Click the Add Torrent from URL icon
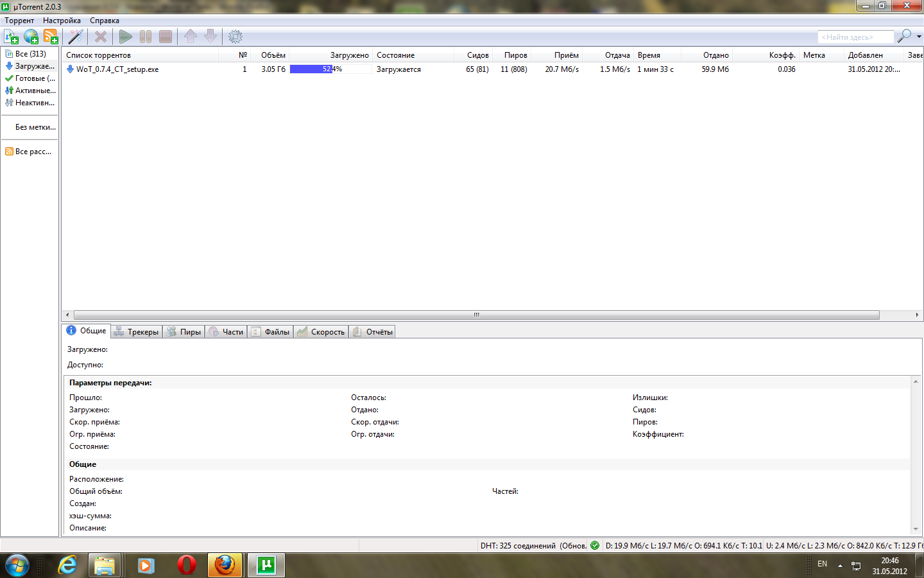 (x=31, y=37)
